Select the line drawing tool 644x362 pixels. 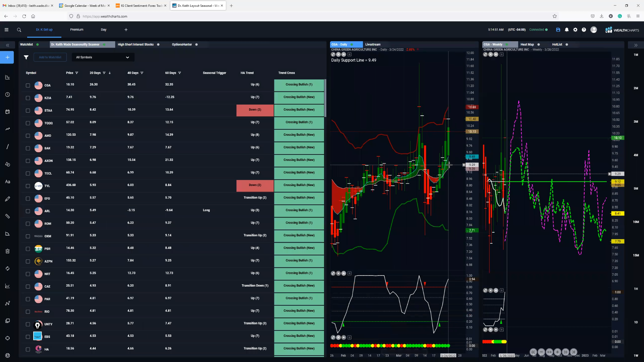7,147
